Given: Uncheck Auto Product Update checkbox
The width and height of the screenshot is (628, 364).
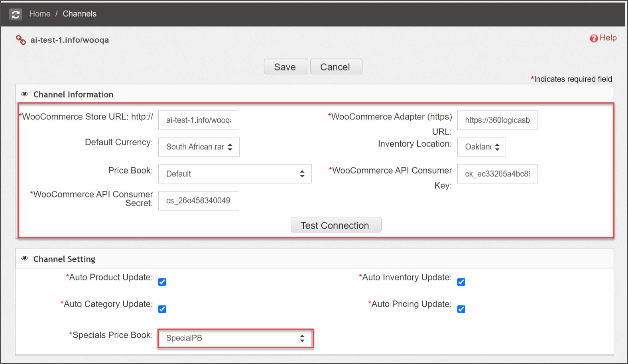Looking at the screenshot, I should [x=162, y=282].
